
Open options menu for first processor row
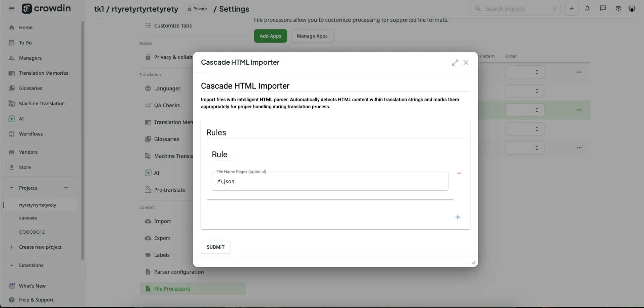coord(579,72)
